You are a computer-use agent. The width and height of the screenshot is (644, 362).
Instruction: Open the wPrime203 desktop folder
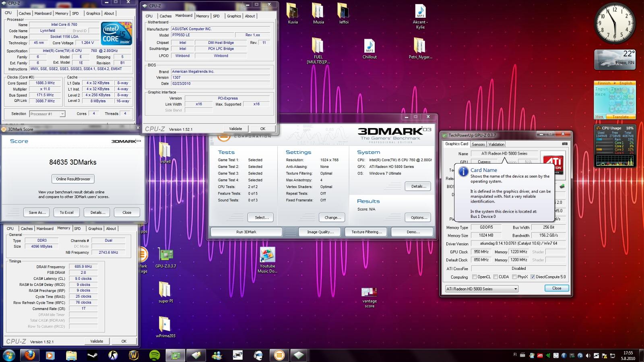pyautogui.click(x=165, y=327)
